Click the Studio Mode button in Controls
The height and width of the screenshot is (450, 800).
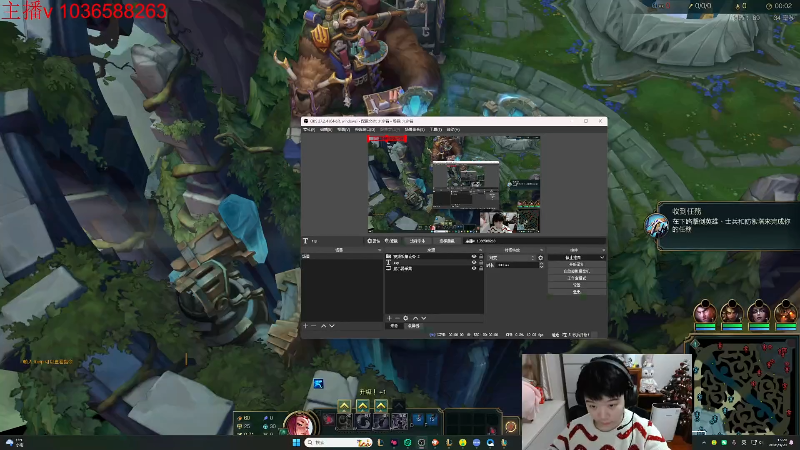click(577, 278)
